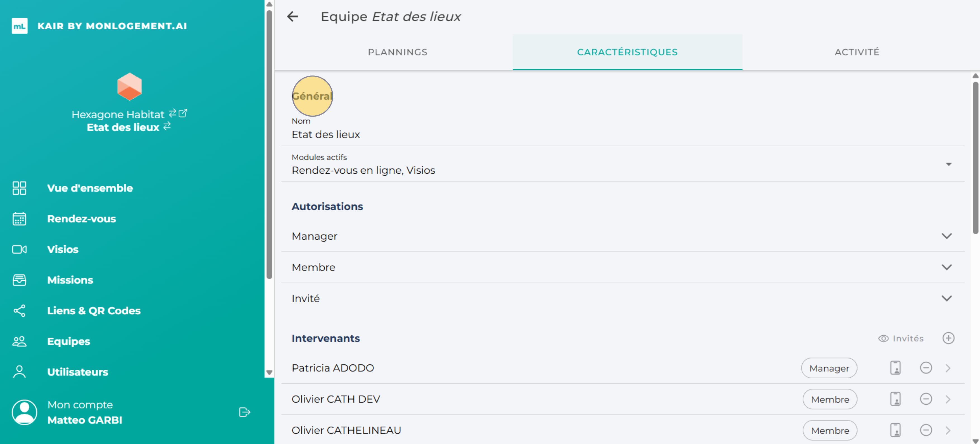This screenshot has width=980, height=444.
Task: Switch to the Activité tab
Action: (857, 52)
